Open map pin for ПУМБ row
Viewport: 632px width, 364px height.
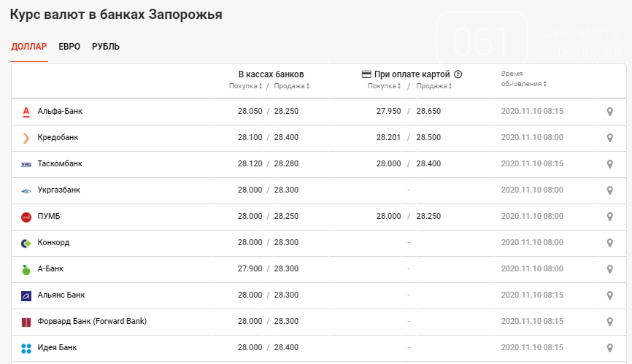click(x=610, y=217)
